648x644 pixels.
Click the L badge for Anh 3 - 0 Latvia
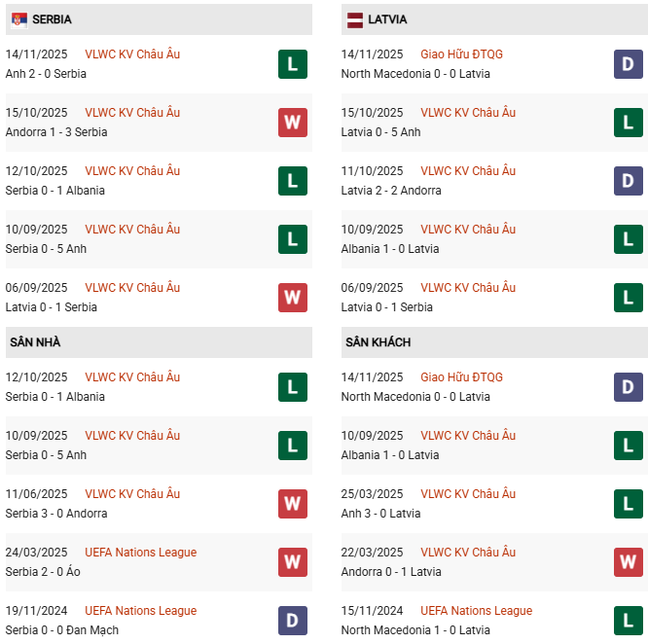[629, 504]
